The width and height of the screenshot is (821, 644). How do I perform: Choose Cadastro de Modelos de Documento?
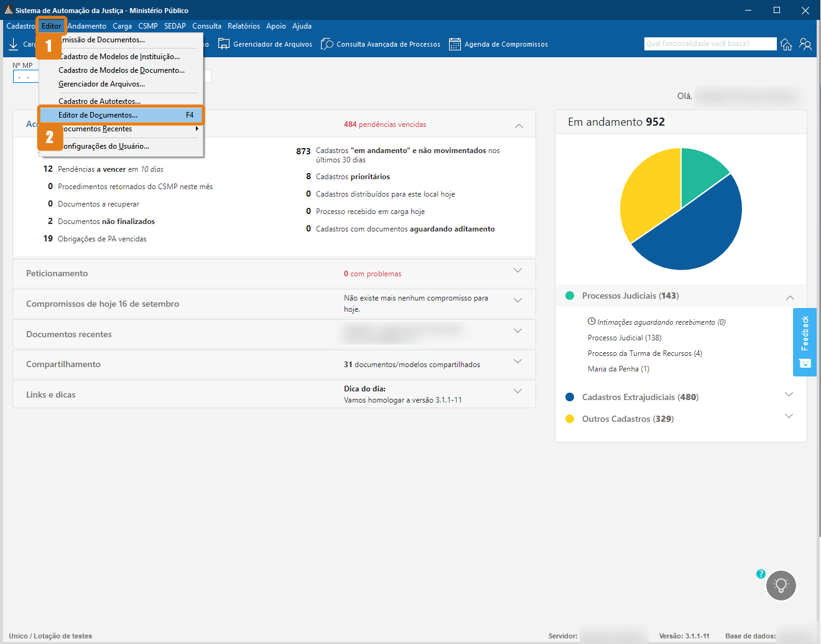(x=121, y=70)
